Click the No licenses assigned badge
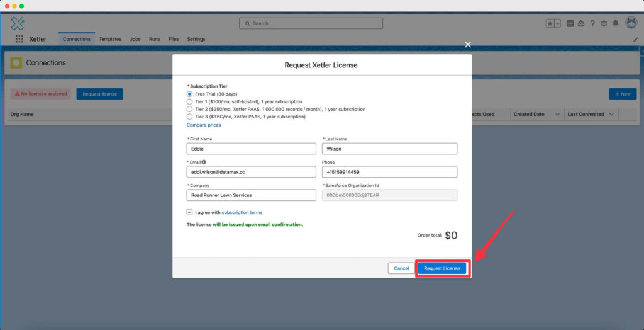The height and width of the screenshot is (330, 644). [x=41, y=94]
